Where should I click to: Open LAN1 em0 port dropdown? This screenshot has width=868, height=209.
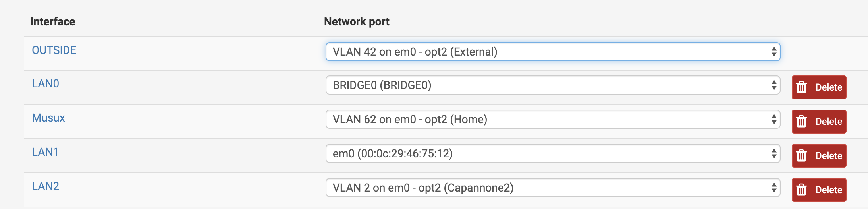click(x=553, y=153)
